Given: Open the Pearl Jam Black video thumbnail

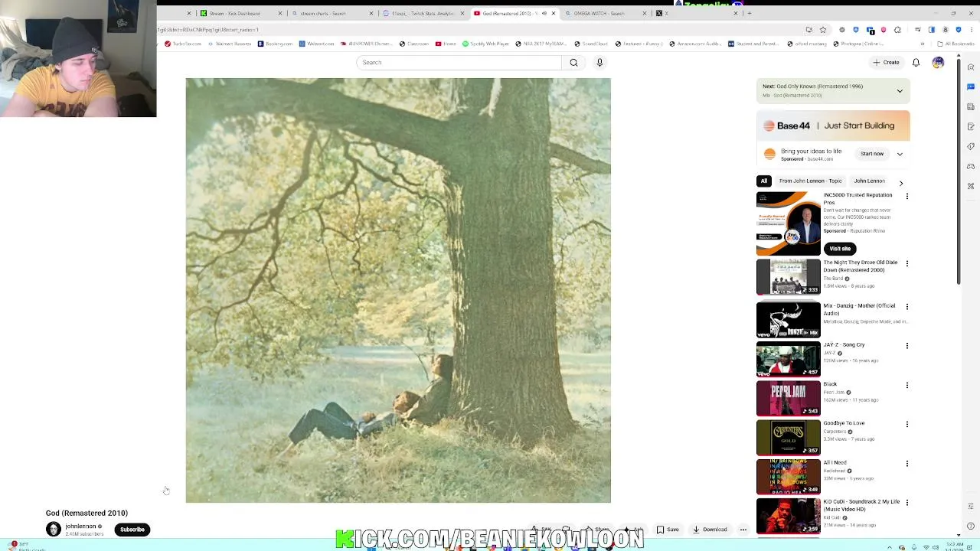Looking at the screenshot, I should pos(788,398).
